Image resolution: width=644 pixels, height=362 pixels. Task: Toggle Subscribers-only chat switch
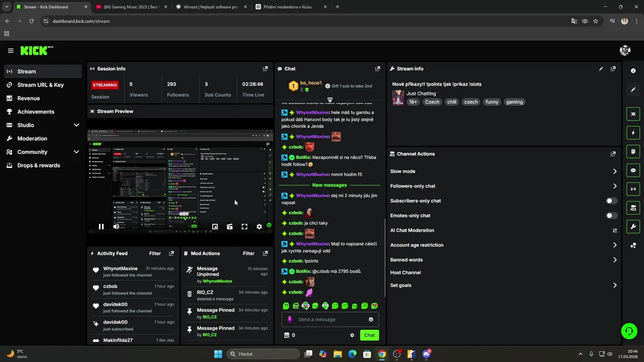click(611, 201)
